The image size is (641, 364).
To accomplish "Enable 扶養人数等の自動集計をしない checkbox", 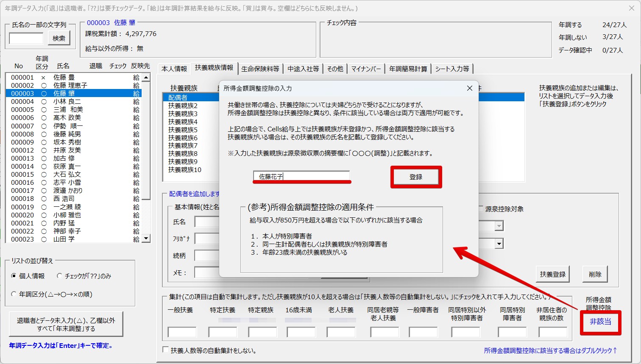I will pos(166,350).
